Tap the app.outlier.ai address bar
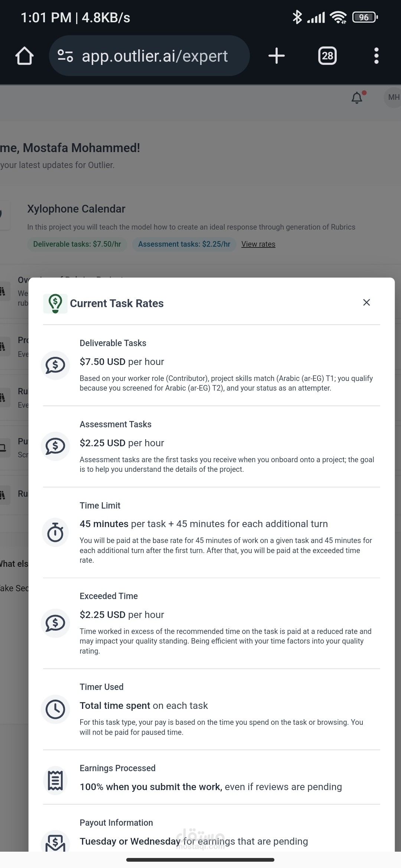The width and height of the screenshot is (401, 868). [x=154, y=56]
